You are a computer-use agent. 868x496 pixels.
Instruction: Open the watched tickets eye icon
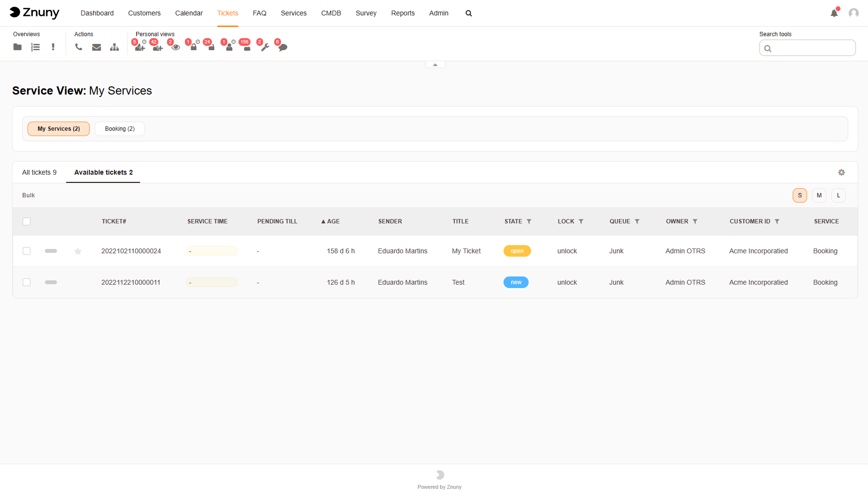tap(175, 48)
